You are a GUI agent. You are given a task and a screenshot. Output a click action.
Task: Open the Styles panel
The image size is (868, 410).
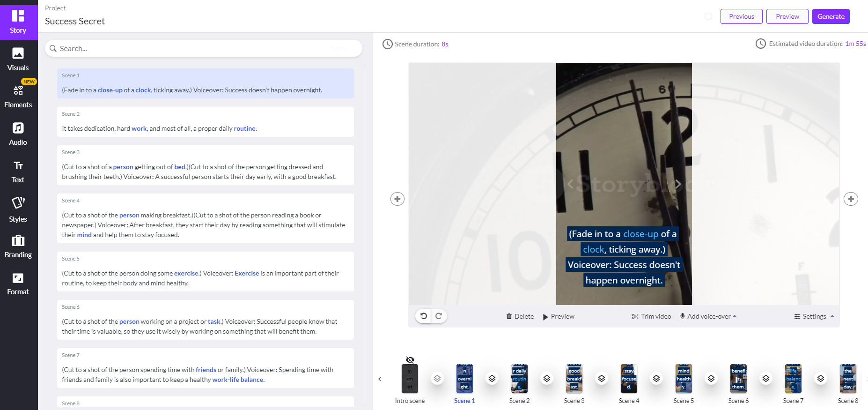tap(18, 209)
